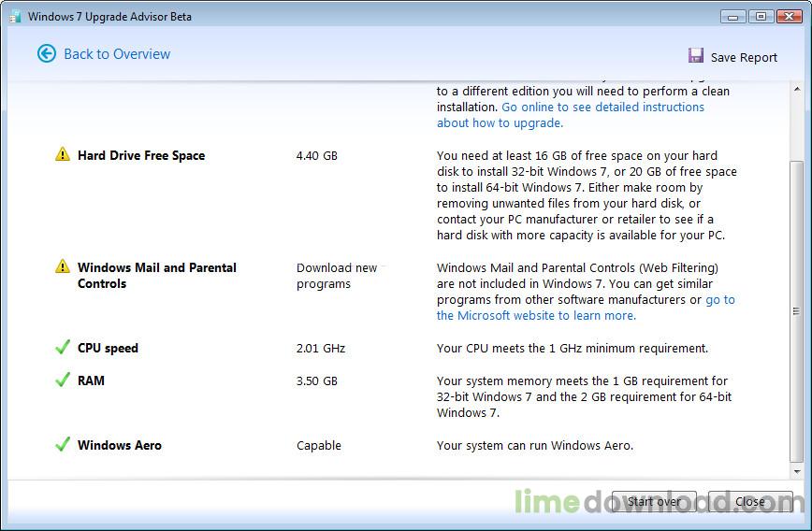Viewport: 812px width, 531px height.
Task: Click the Upgrade Advisor title bar app icon
Action: (x=15, y=17)
